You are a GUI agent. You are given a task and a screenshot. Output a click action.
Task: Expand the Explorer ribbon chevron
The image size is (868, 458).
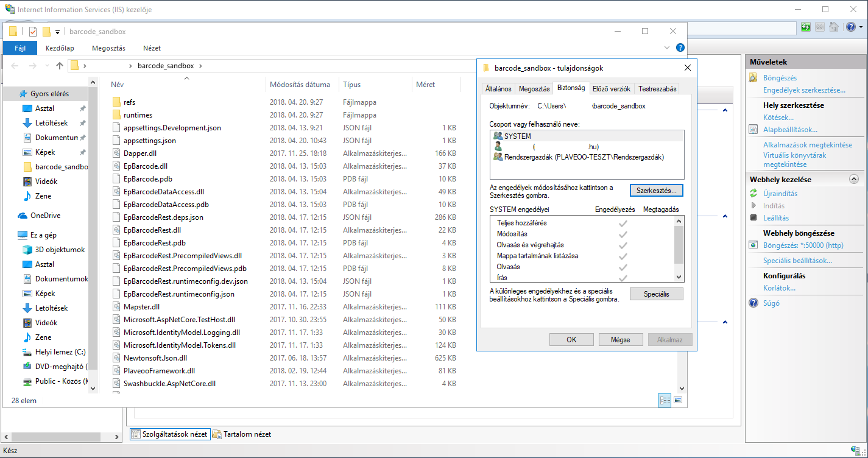pos(667,48)
